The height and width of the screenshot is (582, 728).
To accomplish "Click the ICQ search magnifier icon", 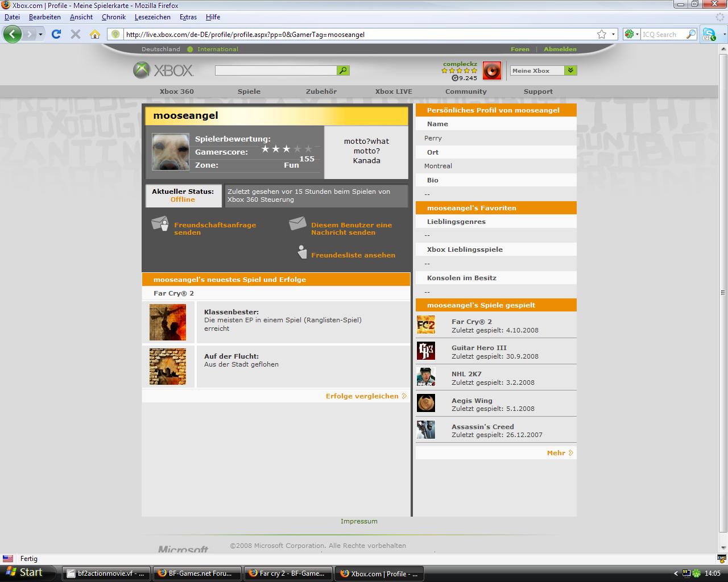I will (x=691, y=34).
